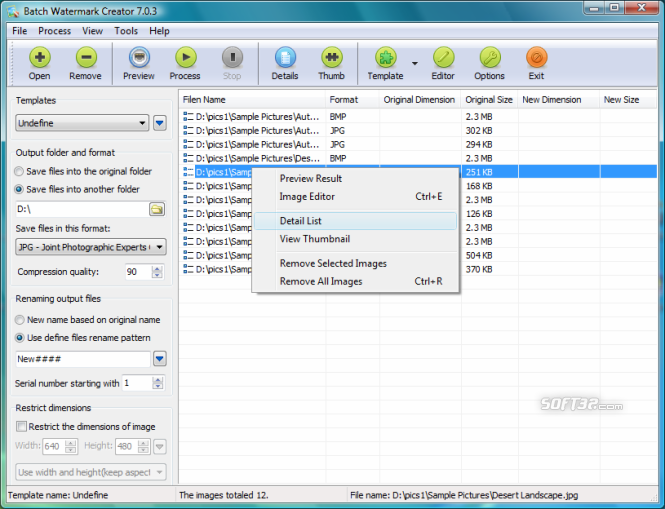Image resolution: width=665 pixels, height=509 pixels.
Task: Choose Remove Selected Images
Action: (x=355, y=263)
